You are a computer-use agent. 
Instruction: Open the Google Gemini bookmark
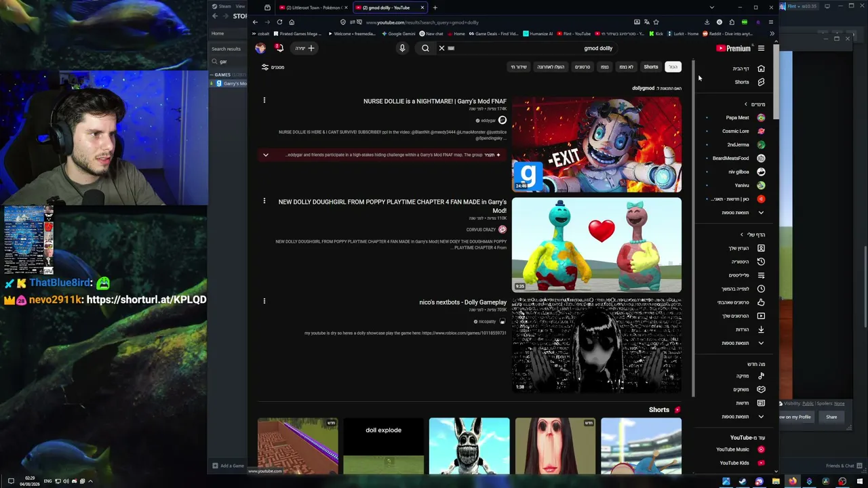pyautogui.click(x=399, y=34)
